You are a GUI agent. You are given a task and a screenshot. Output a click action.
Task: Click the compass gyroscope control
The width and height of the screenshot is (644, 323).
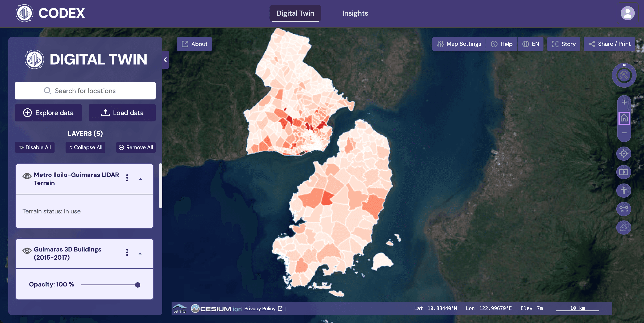(624, 75)
